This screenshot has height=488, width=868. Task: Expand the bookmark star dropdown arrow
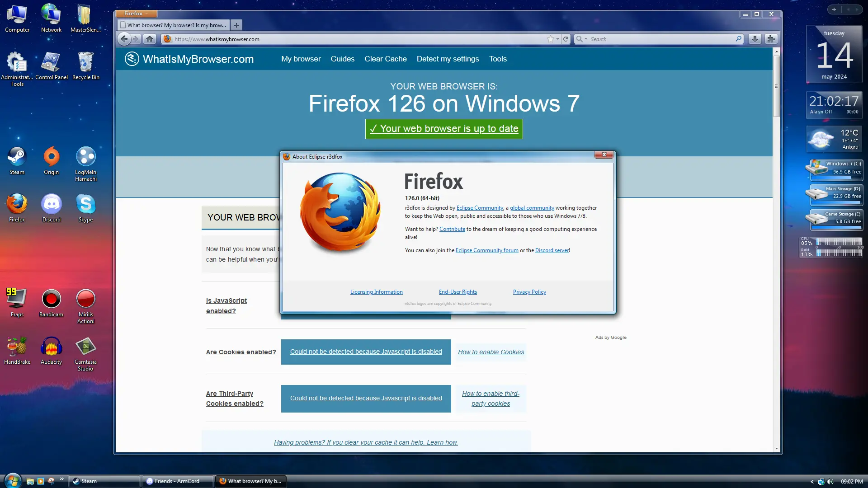(x=557, y=39)
